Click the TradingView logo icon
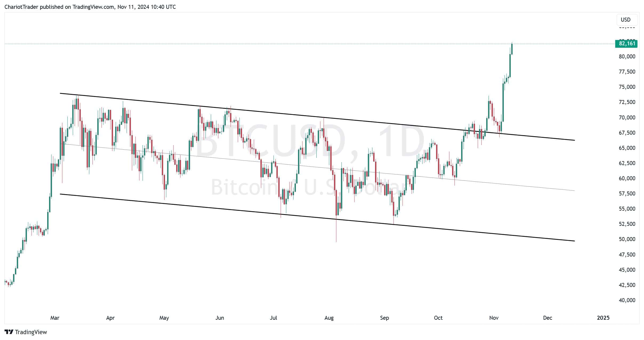This screenshot has height=340, width=644. pos(9,332)
